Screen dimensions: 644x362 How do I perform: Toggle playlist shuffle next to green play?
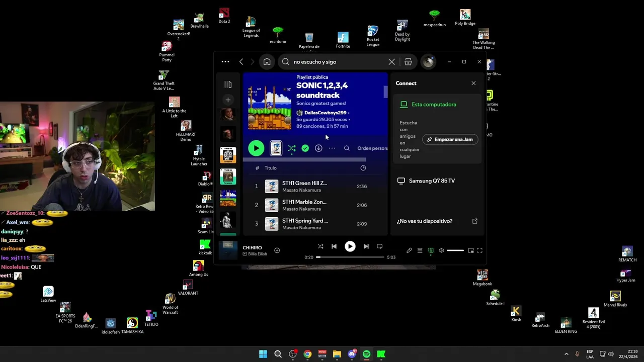pyautogui.click(x=292, y=148)
